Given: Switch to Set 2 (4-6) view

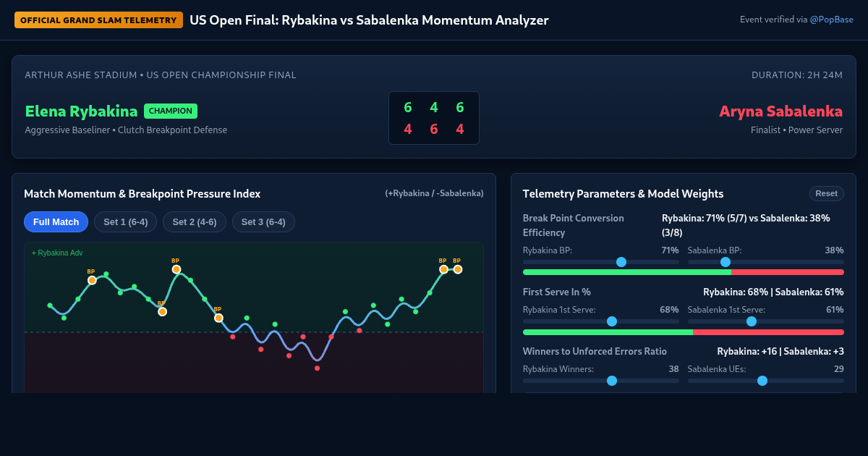Looking at the screenshot, I should [x=195, y=221].
